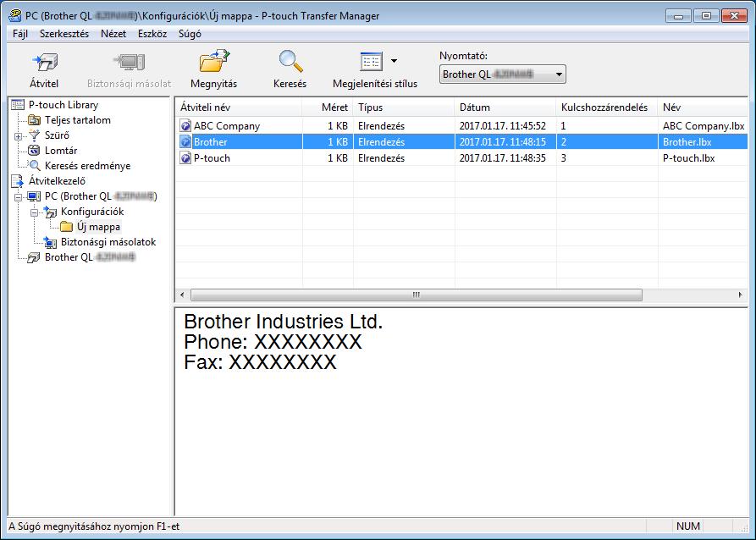Viewport: 756px width, 540px height.
Task: Click the scrollbar right arrow
Action: pyautogui.click(x=740, y=295)
